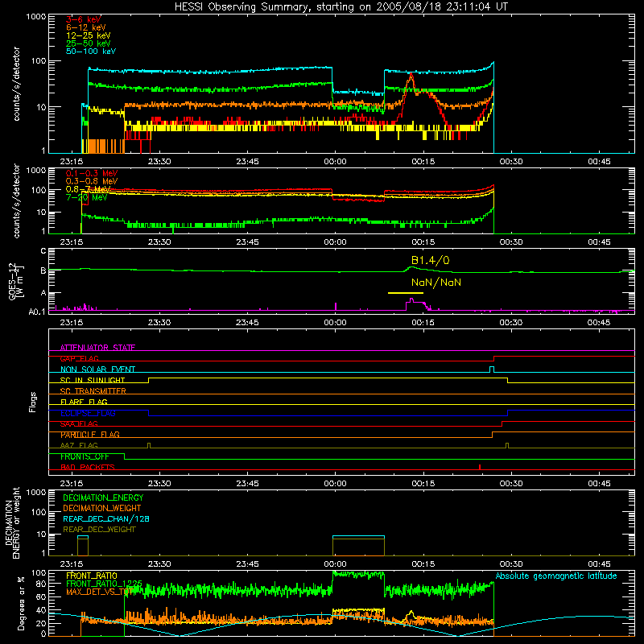Screen dimensions: 644x644
Task: Select the GAP_FLAG label
Action: tap(79, 358)
